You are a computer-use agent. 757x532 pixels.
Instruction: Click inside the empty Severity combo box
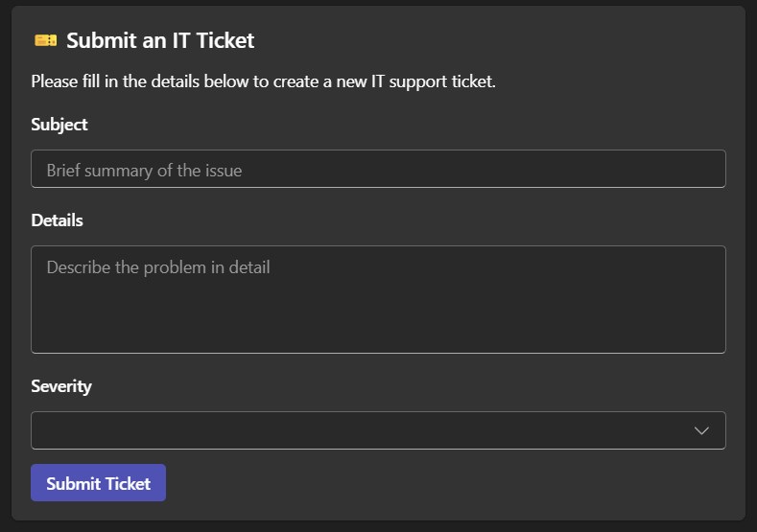click(288, 430)
